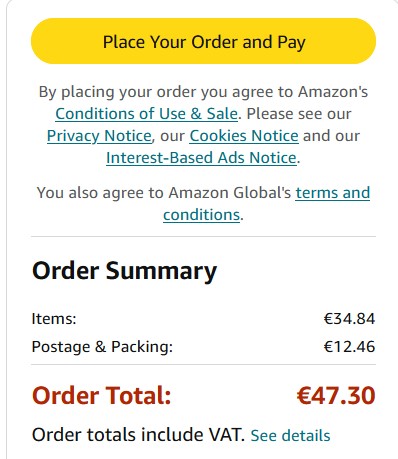The width and height of the screenshot is (398, 459).
Task: Click See details next to VAT note
Action: [290, 436]
